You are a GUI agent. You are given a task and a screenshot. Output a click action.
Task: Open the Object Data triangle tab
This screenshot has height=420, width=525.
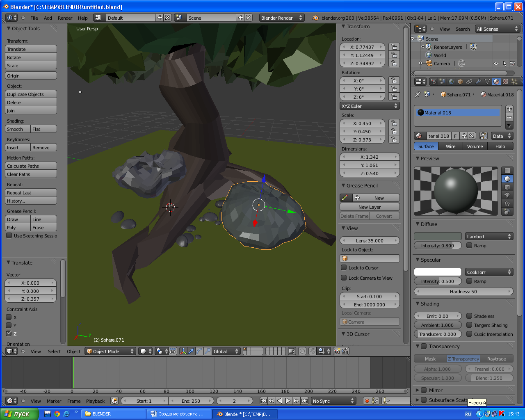tap(487, 82)
